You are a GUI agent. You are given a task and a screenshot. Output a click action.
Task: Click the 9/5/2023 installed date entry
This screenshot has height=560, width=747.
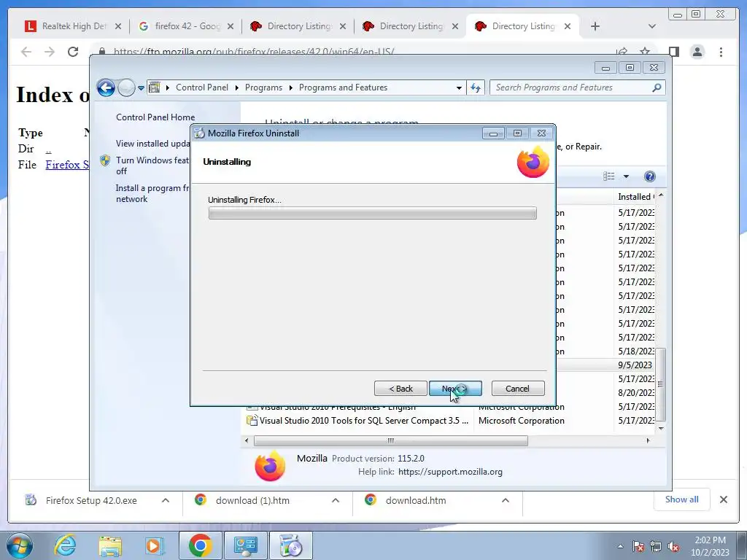(x=635, y=365)
